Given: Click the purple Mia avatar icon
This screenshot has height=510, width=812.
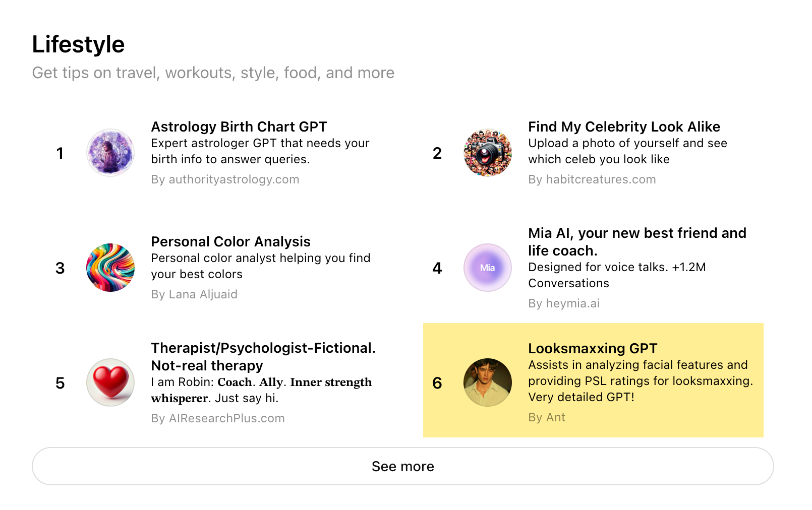Looking at the screenshot, I should [x=487, y=268].
